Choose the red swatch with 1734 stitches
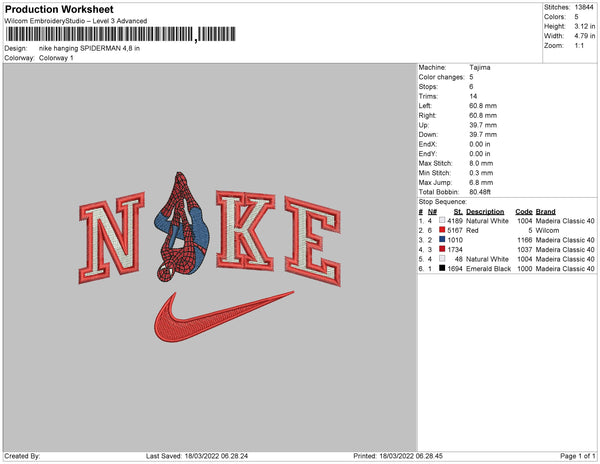This screenshot has width=600, height=464. [442, 249]
